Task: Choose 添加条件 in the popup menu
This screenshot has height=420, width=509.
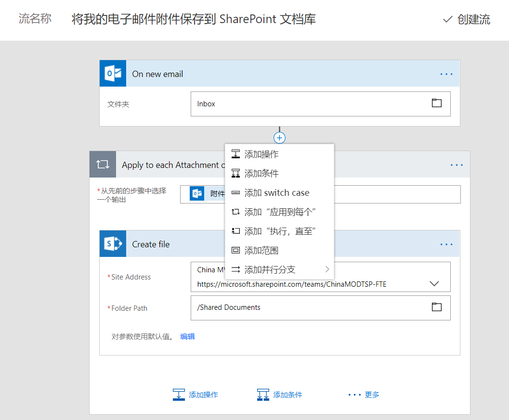Action: (x=261, y=174)
